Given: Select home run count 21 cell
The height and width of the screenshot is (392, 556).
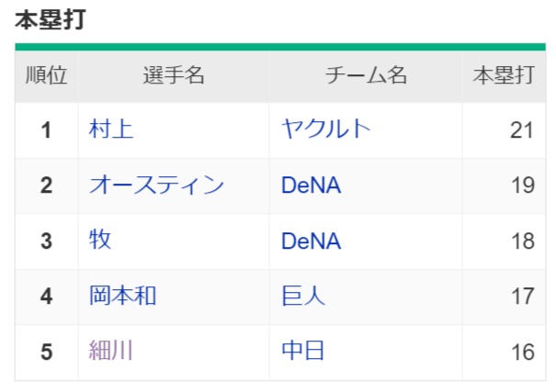Looking at the screenshot, I should [504, 130].
